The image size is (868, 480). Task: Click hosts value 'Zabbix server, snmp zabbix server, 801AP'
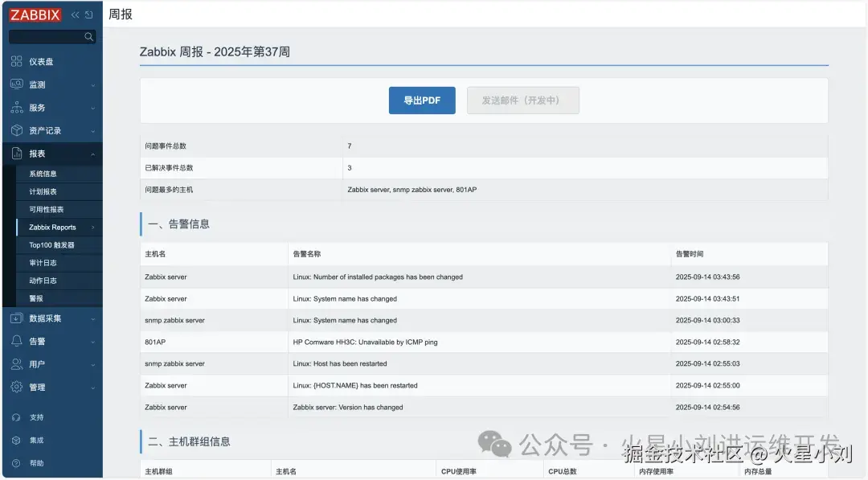click(x=411, y=189)
